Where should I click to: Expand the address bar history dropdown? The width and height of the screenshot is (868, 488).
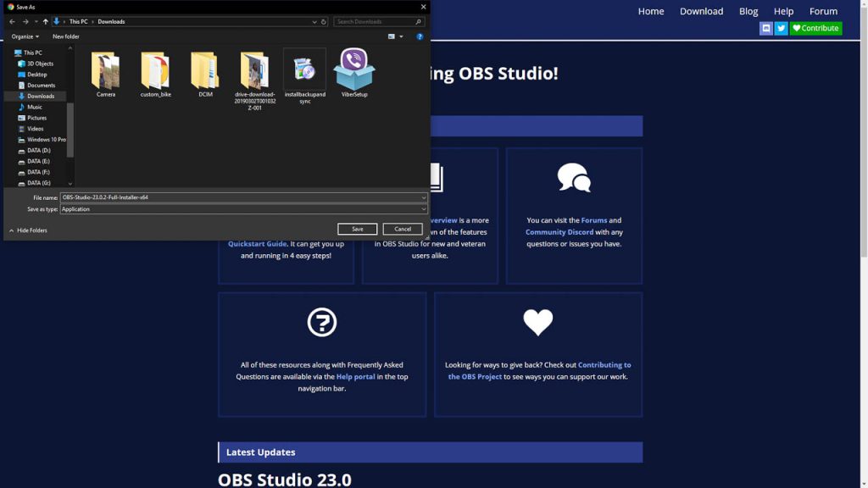pyautogui.click(x=314, y=21)
